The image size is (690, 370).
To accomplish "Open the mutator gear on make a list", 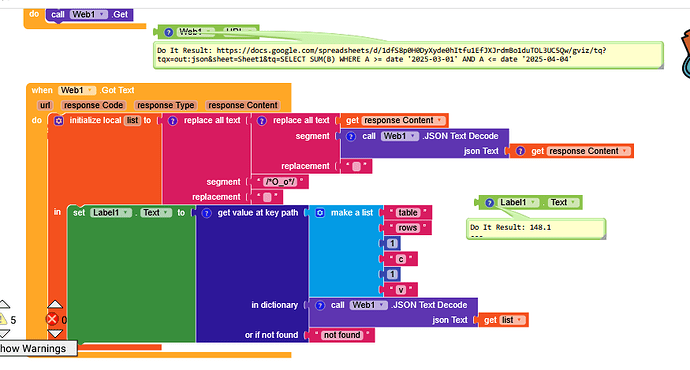I will click(x=320, y=213).
